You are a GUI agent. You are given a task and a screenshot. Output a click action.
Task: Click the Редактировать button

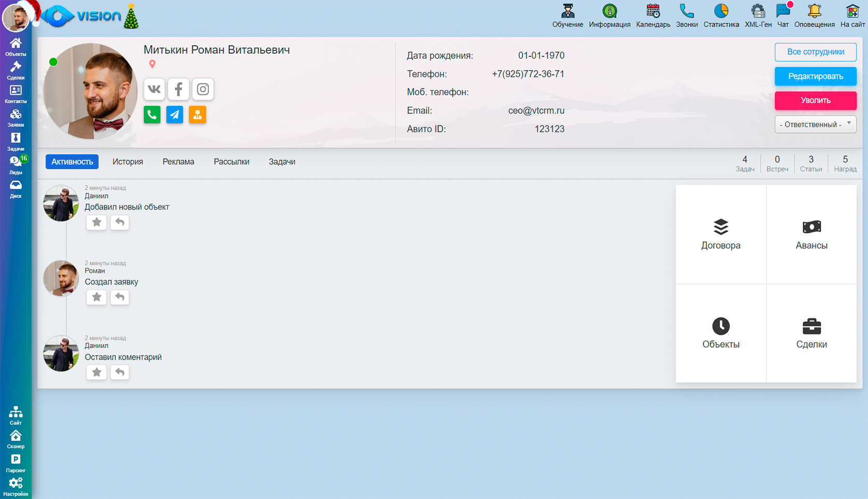815,76
